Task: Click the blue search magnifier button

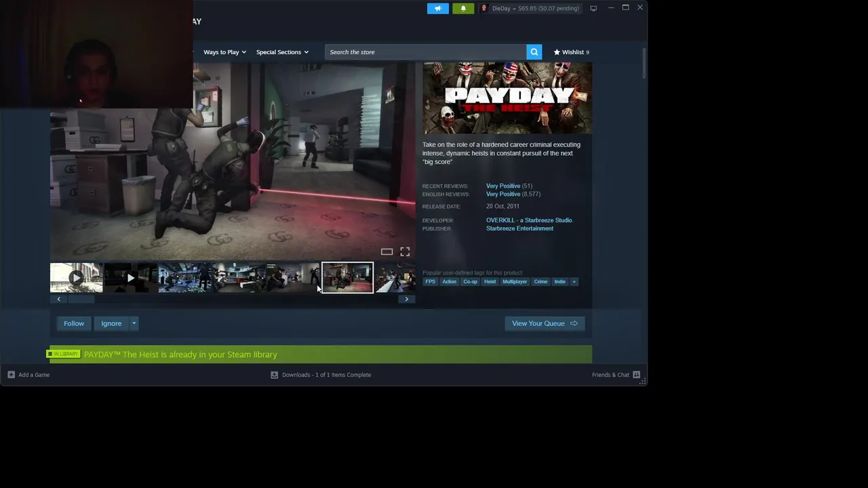Action: point(534,52)
